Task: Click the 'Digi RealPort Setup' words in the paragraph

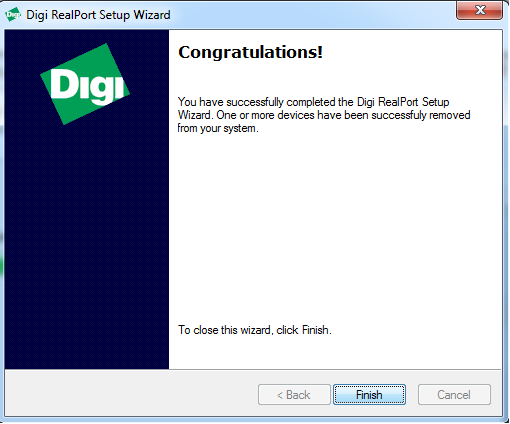Action: click(403, 102)
